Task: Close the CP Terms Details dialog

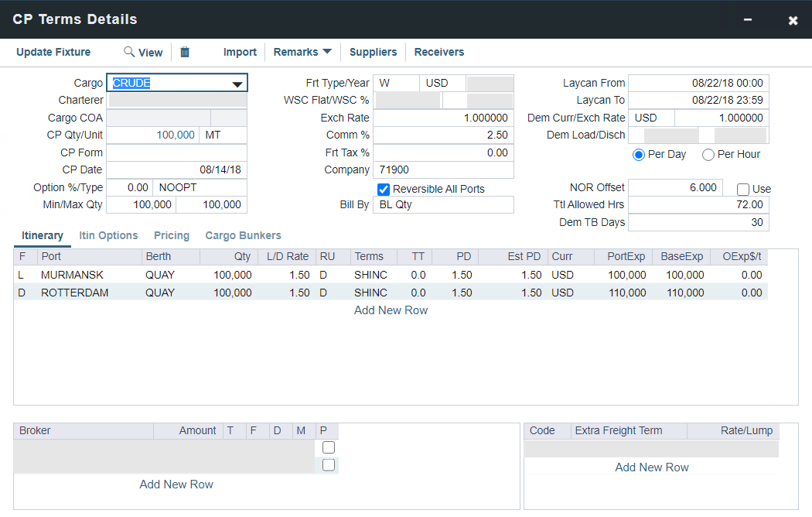Action: pyautogui.click(x=793, y=20)
